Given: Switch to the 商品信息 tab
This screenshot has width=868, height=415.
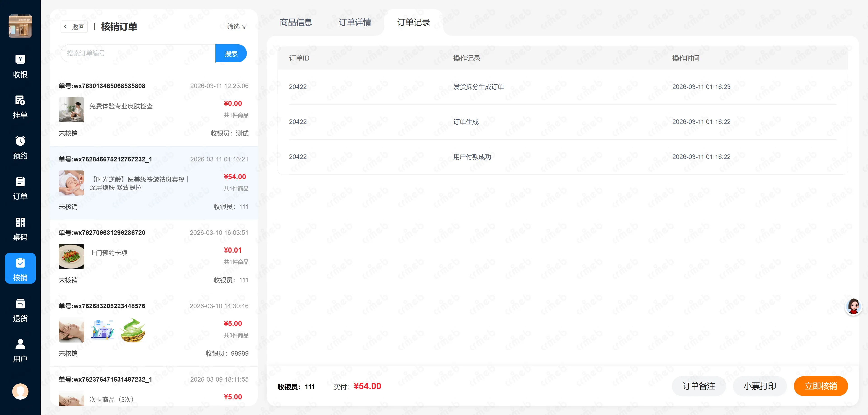Looking at the screenshot, I should (x=296, y=22).
